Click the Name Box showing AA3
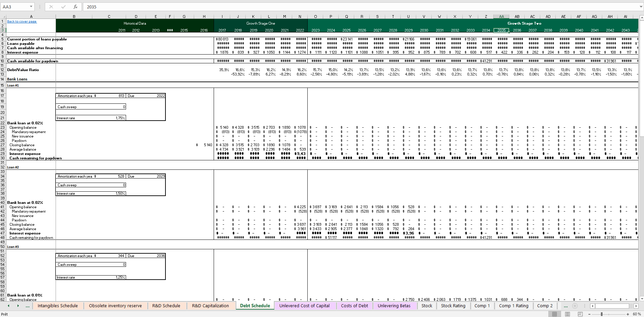This screenshot has height=317, width=644. [15, 7]
